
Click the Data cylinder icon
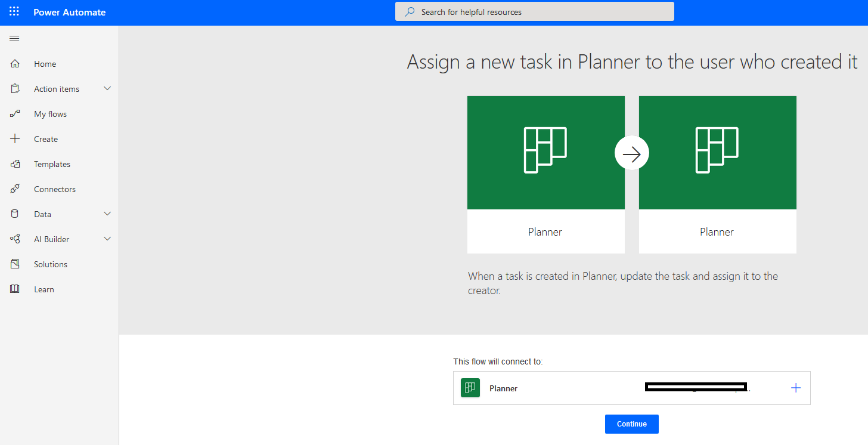(15, 214)
